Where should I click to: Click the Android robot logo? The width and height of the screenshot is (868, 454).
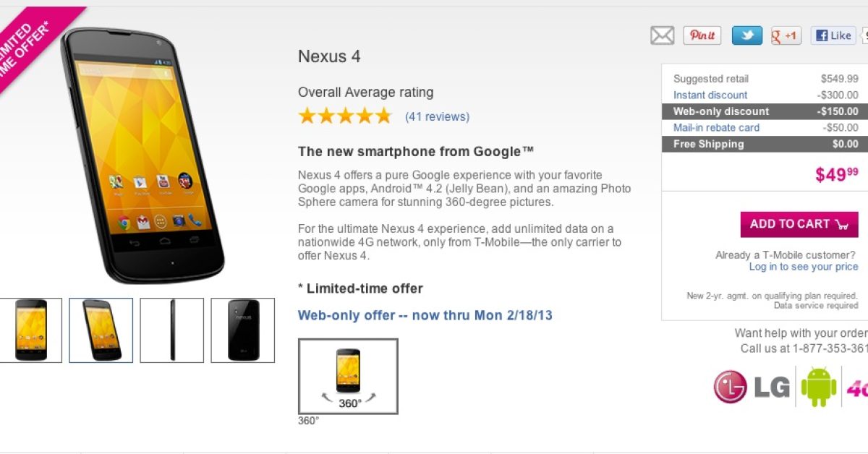tap(819, 386)
